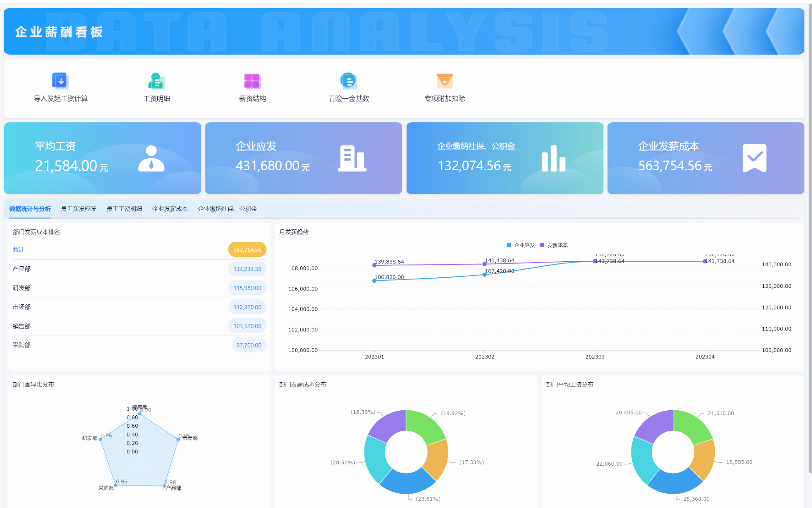Open 导入发起工资计算 import icon
Screen dimensions: 812x508
(x=60, y=80)
